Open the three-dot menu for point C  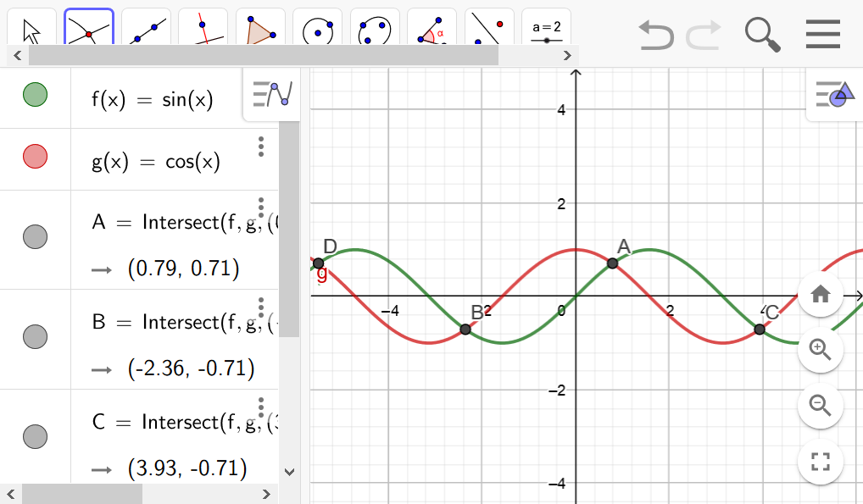click(x=260, y=407)
